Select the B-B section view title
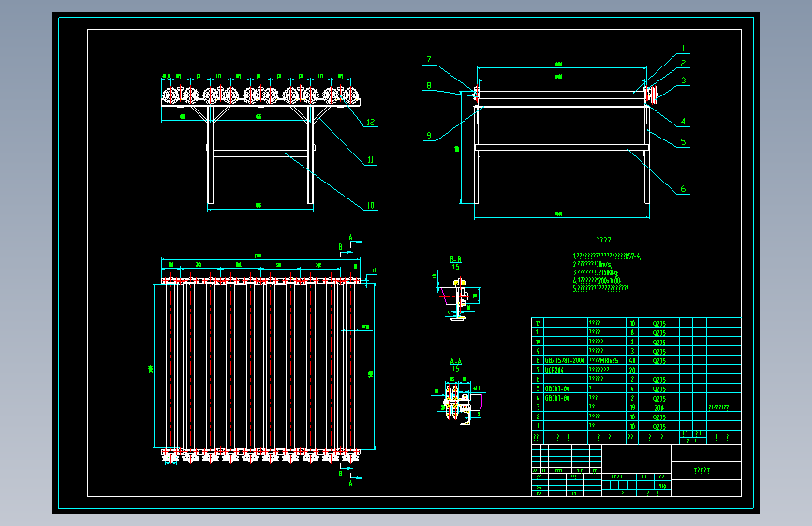The image size is (812, 526). click(456, 260)
